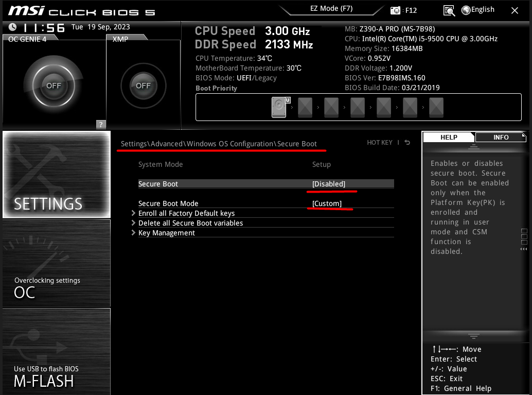Click the return arrow next to HOT KEY
The height and width of the screenshot is (395, 532).
coord(406,142)
